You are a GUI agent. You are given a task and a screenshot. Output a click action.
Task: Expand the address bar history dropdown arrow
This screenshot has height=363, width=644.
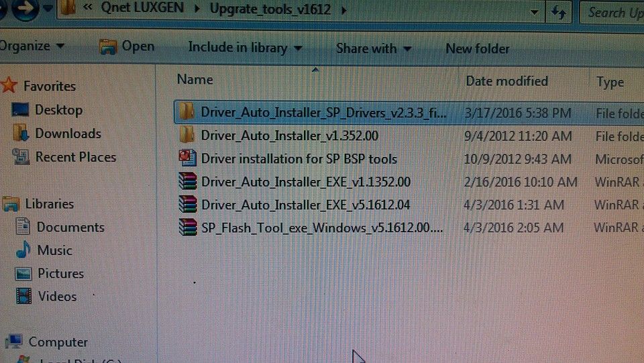click(x=534, y=12)
